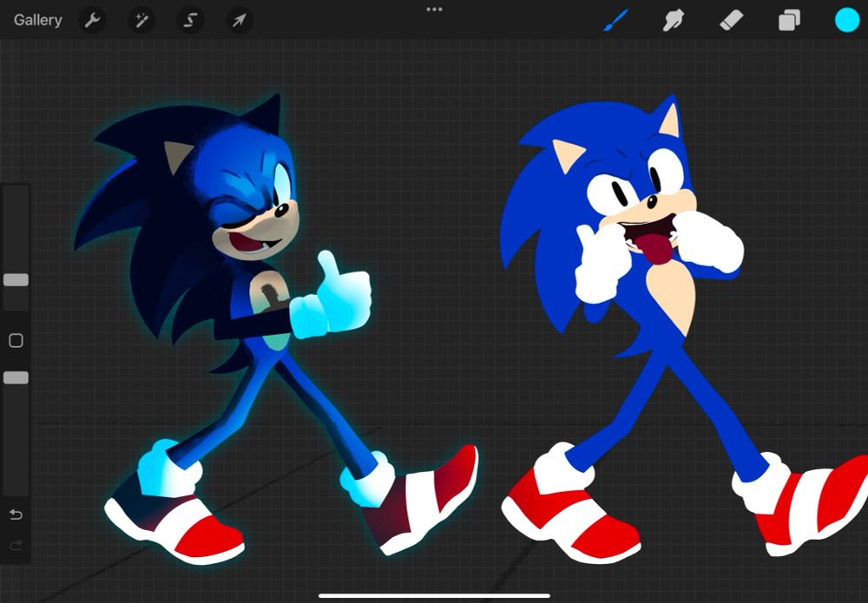
Task: Select the Smudge finger tool
Action: pos(674,21)
